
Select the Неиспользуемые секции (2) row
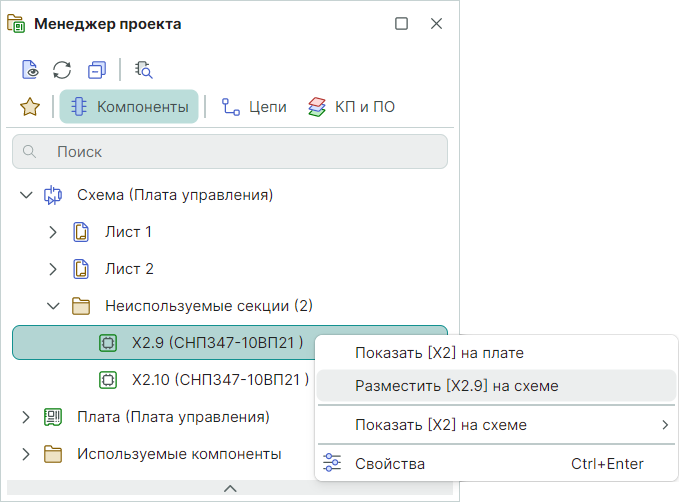[209, 306]
